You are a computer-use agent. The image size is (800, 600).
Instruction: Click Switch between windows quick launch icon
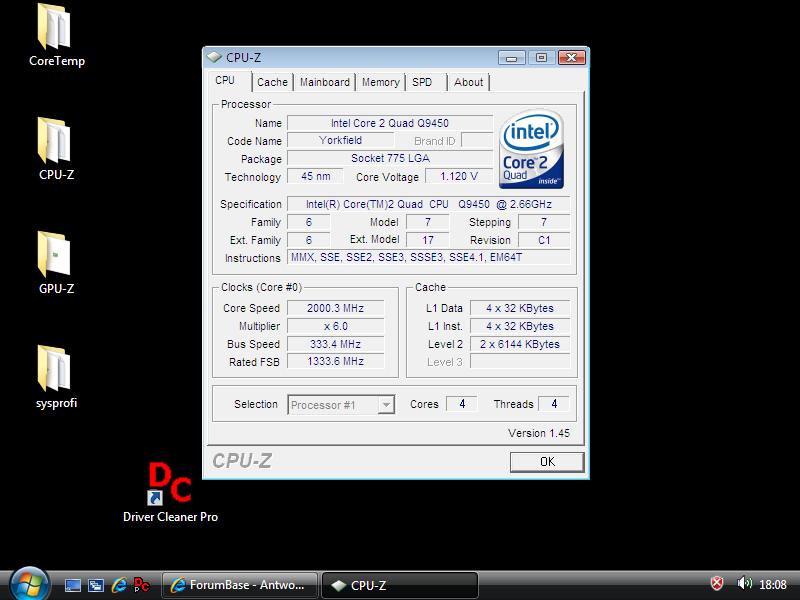click(96, 585)
